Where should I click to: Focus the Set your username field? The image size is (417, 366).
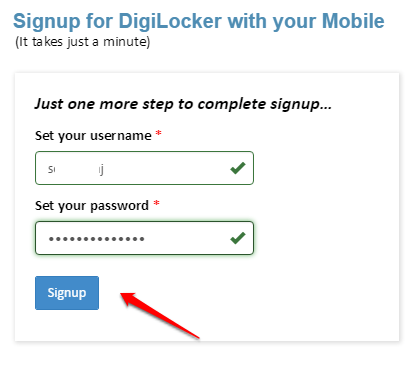click(x=144, y=168)
